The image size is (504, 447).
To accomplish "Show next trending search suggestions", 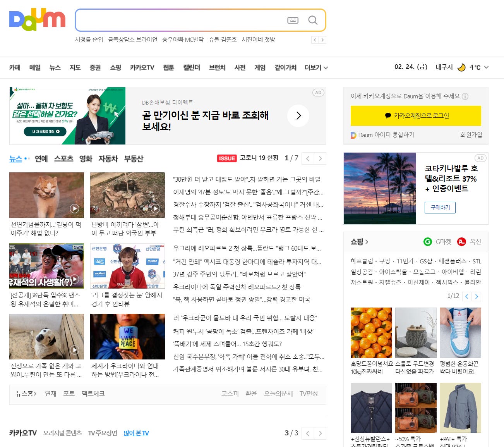I will tap(322, 40).
